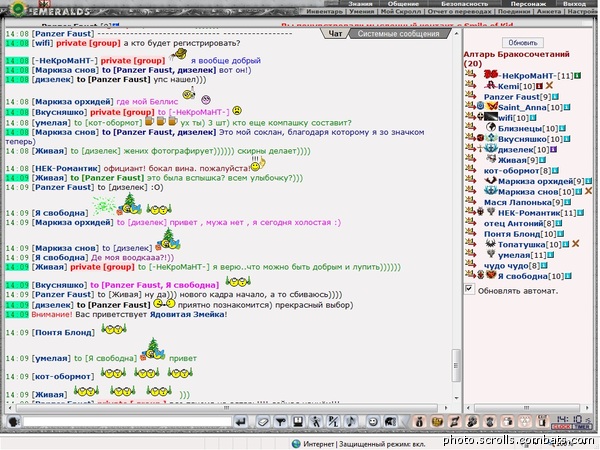600x450 pixels.
Task: Open the Безопасность menu
Action: click(x=465, y=4)
